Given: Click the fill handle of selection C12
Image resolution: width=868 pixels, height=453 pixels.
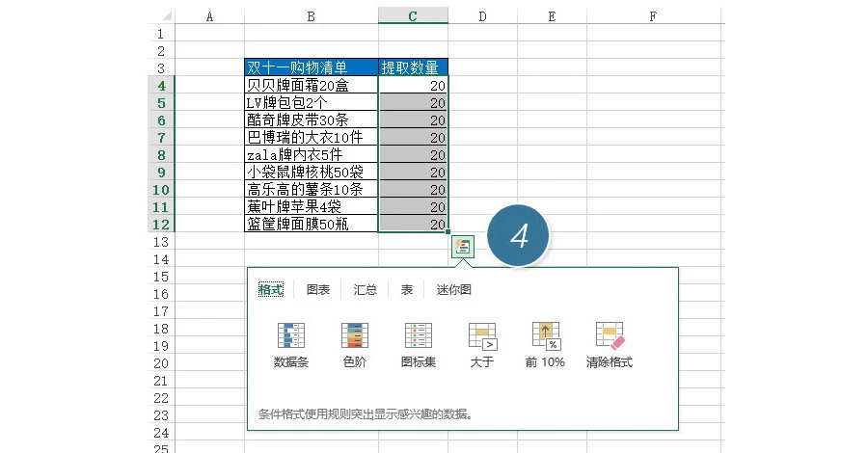Looking at the screenshot, I should click(x=448, y=232).
